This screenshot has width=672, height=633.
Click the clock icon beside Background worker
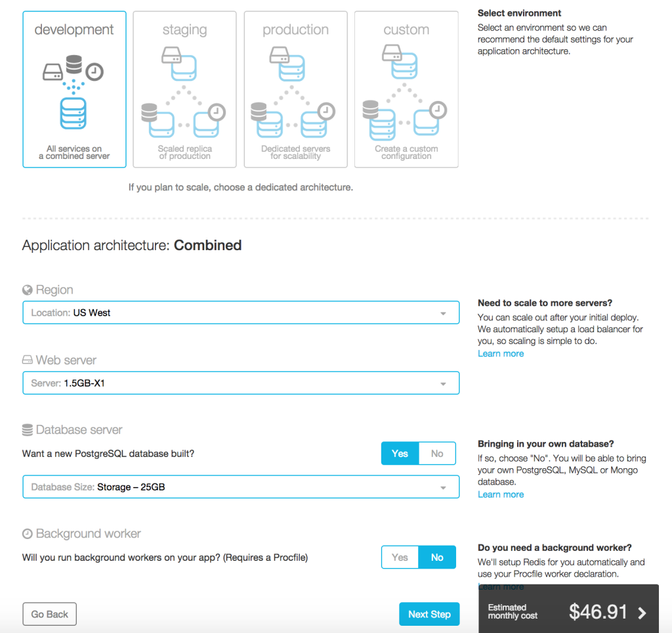point(28,534)
